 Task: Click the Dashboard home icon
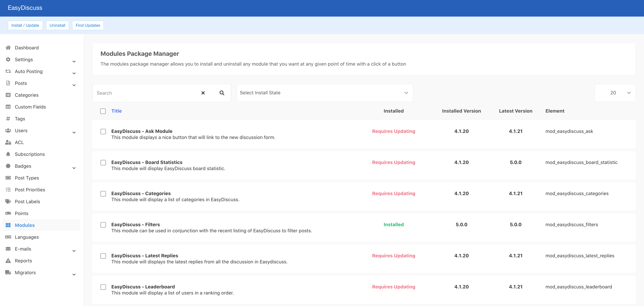[8, 48]
